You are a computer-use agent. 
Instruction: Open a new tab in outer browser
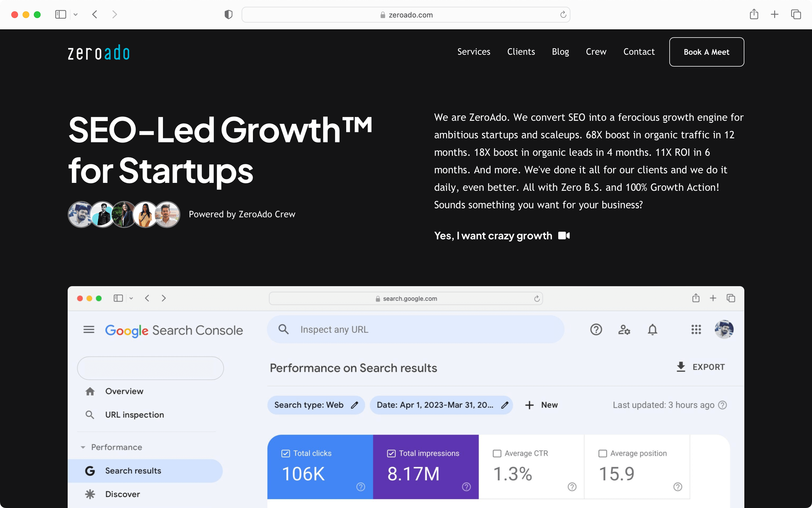[x=775, y=14]
